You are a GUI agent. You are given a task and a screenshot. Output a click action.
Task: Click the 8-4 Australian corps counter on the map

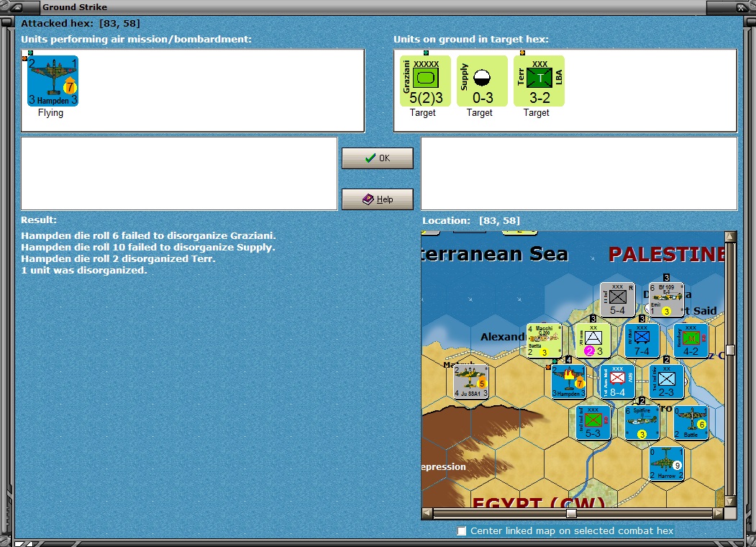click(x=618, y=381)
